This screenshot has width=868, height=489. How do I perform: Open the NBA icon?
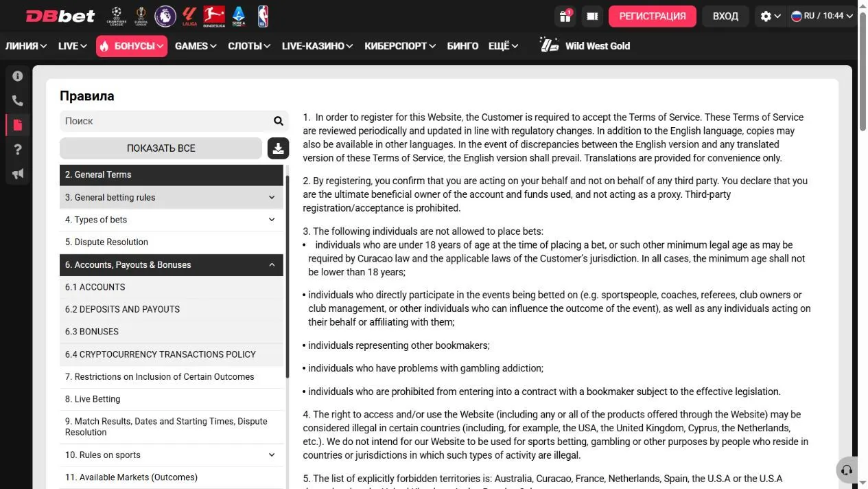tap(263, 16)
